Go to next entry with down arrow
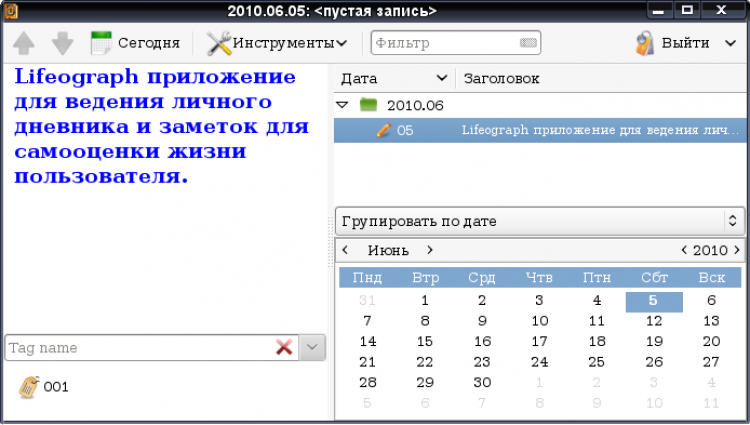 (x=63, y=43)
